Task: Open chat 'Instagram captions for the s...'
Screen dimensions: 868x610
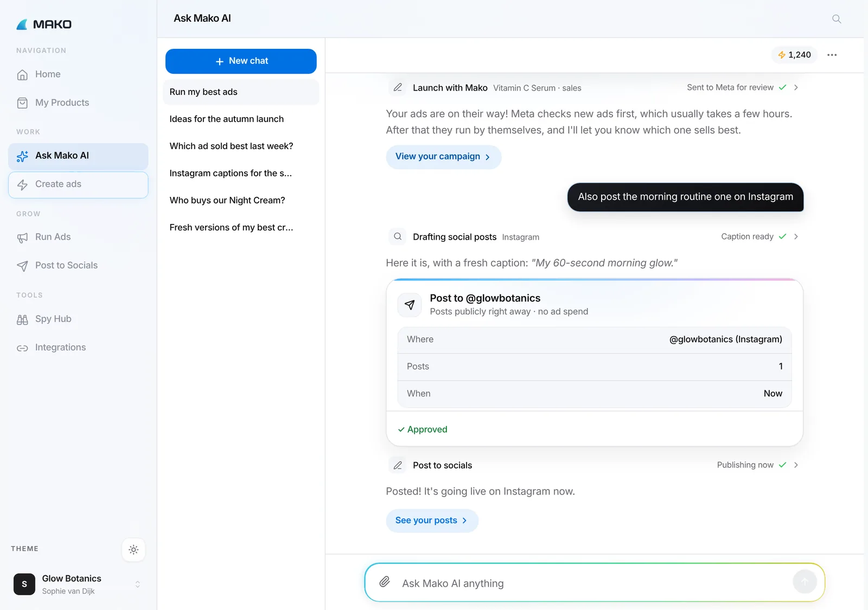Action: [241, 174]
